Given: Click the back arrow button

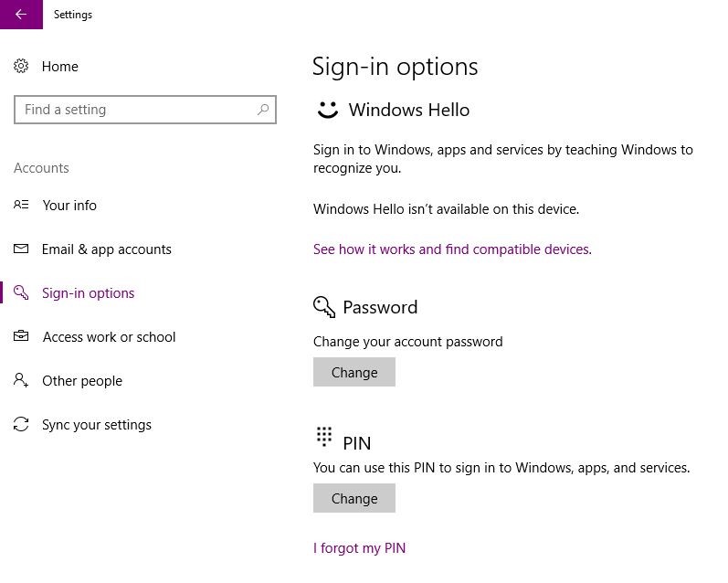Looking at the screenshot, I should pos(20,15).
